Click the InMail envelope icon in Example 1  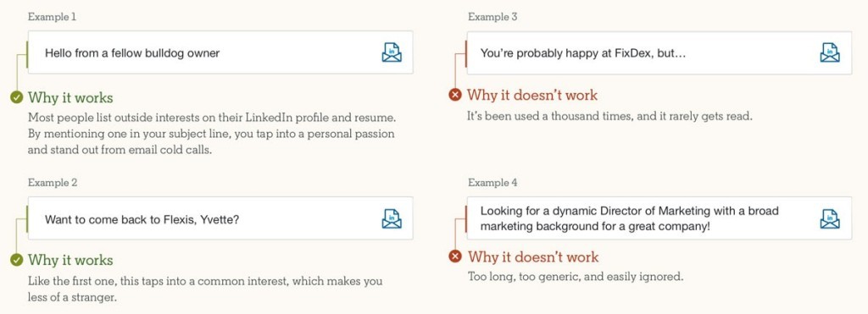pyautogui.click(x=392, y=52)
